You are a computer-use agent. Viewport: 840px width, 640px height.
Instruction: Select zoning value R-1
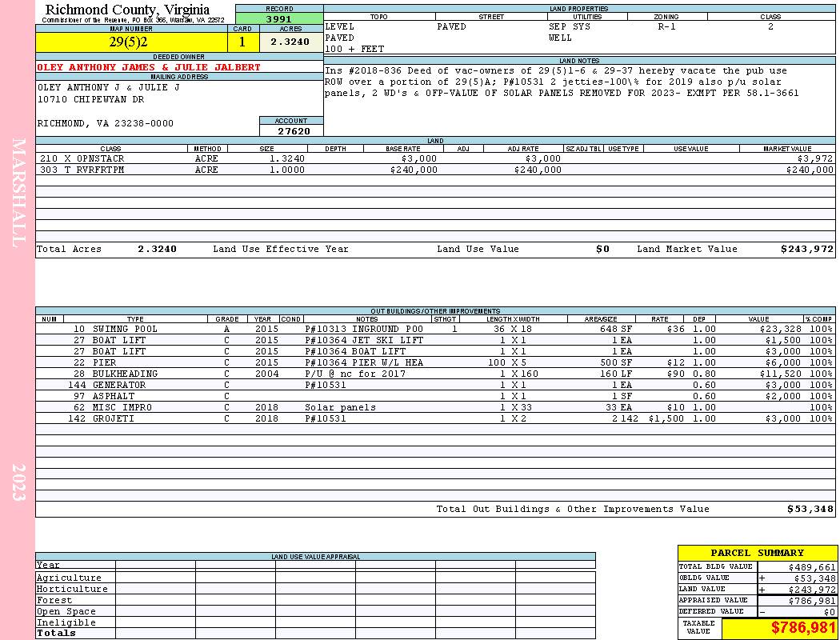[x=667, y=26]
